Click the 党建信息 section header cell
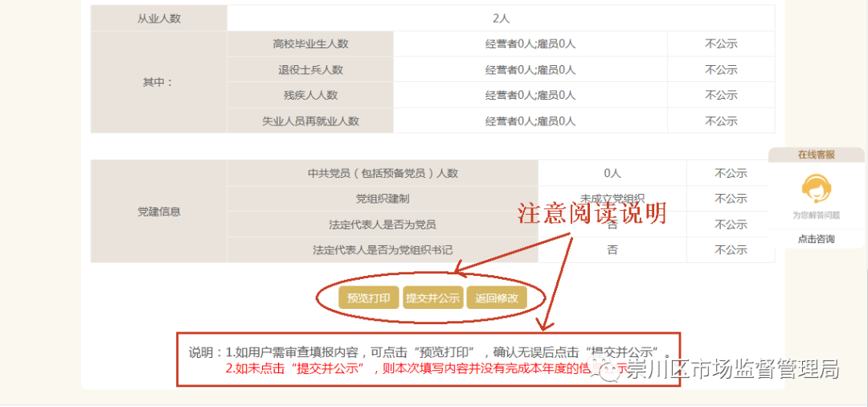 click(x=158, y=212)
